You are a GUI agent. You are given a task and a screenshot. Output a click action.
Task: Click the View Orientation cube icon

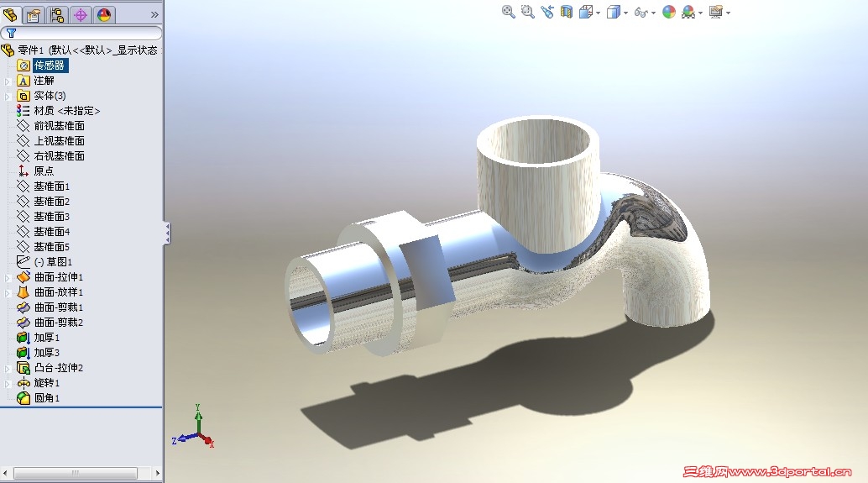point(586,12)
